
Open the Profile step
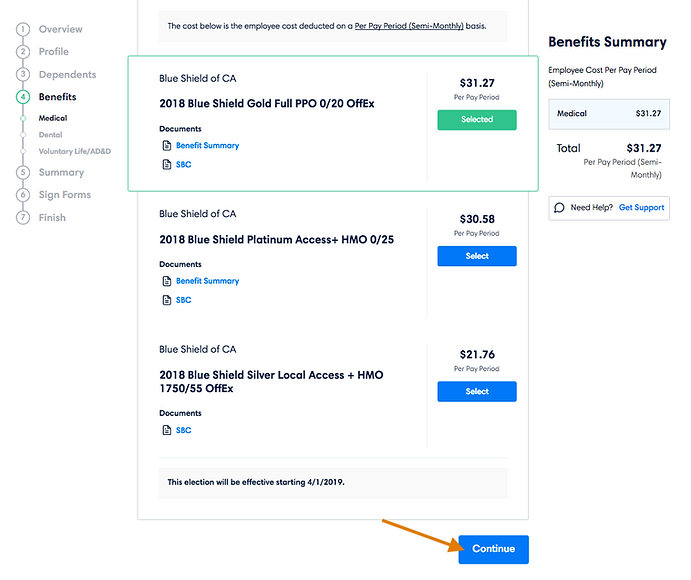[x=54, y=52]
